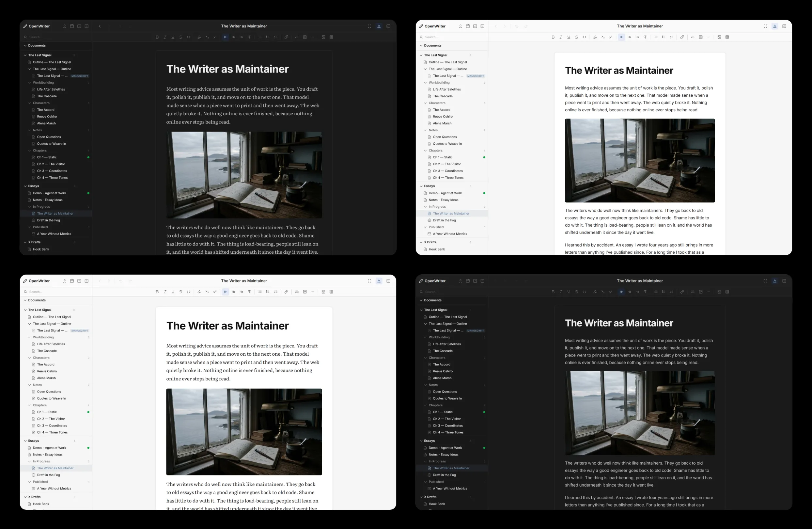812x529 pixels.
Task: Insert checklist in the top-right light window
Action: click(671, 37)
